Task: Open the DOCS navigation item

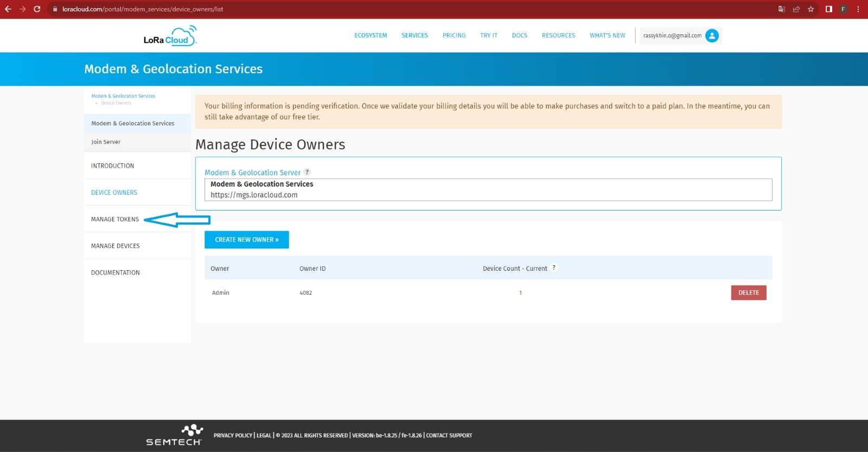Action: [x=520, y=35]
